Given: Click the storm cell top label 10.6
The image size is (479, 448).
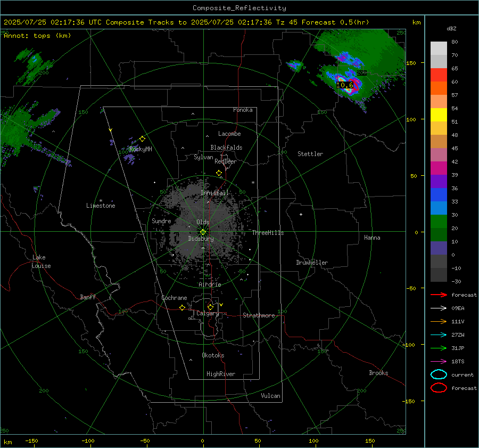Looking at the screenshot, I should [344, 85].
